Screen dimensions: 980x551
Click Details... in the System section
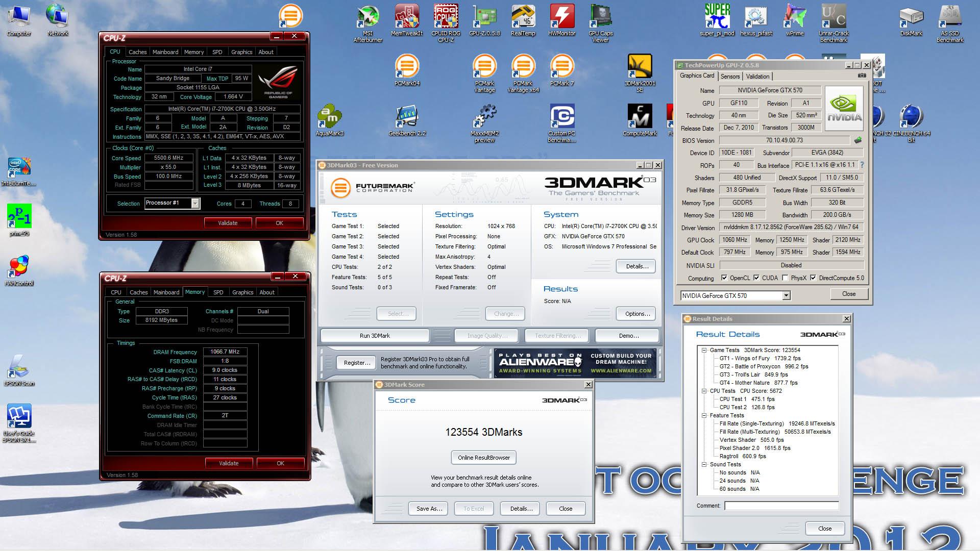(636, 266)
